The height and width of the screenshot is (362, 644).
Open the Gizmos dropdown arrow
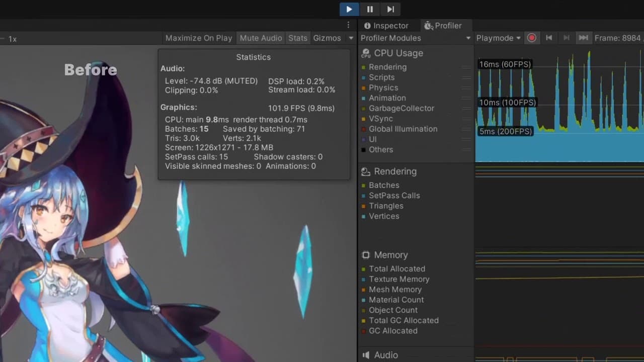tap(351, 38)
